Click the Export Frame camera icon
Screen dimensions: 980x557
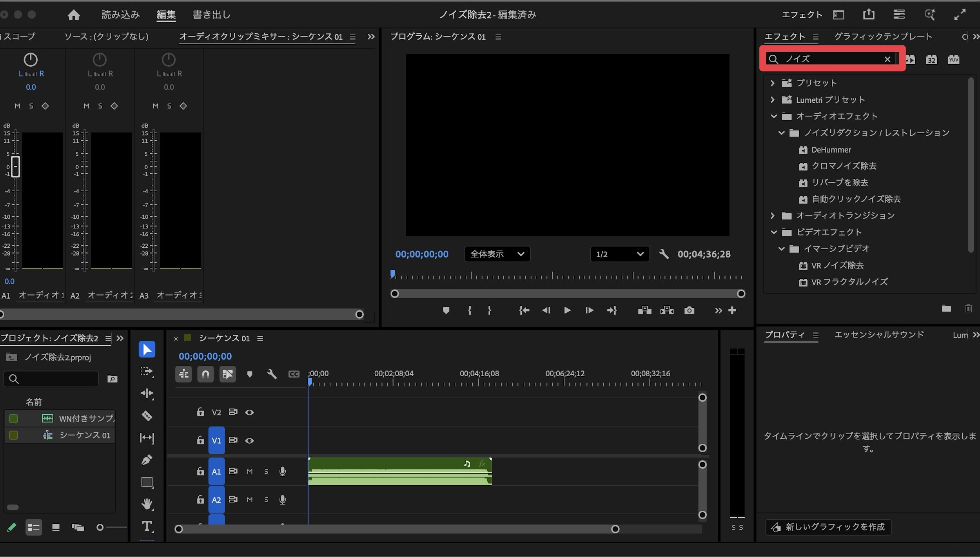coord(689,310)
